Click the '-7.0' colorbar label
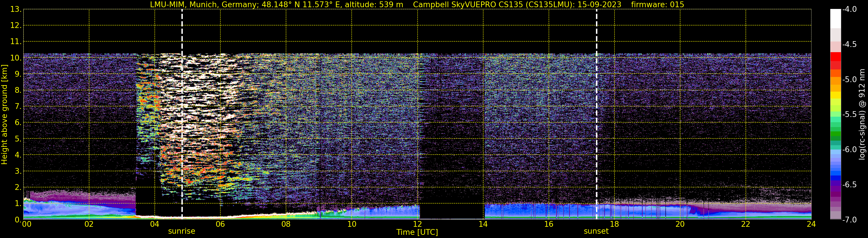868x238 pixels. pyautogui.click(x=850, y=220)
